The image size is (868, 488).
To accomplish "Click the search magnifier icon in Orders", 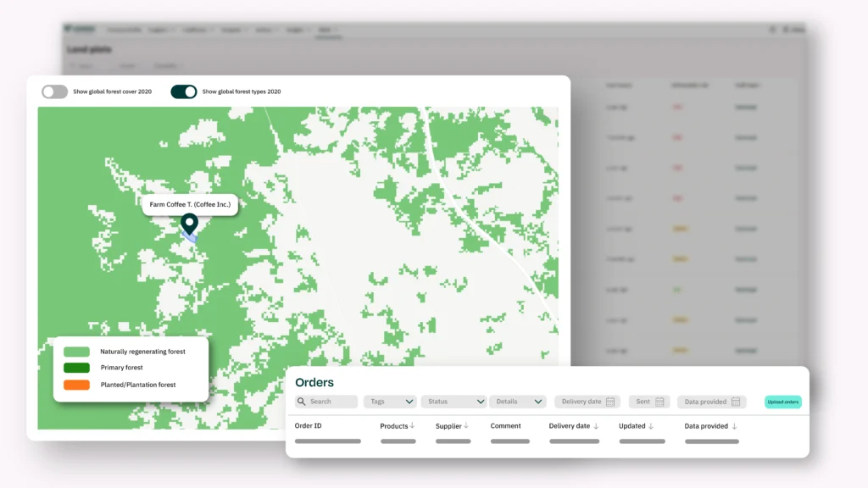I will [x=301, y=402].
